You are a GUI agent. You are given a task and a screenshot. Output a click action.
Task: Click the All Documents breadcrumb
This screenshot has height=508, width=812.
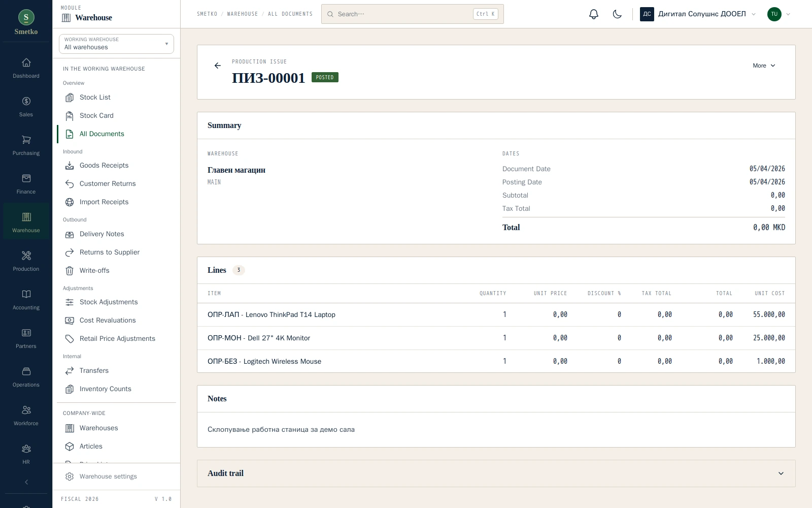(290, 14)
